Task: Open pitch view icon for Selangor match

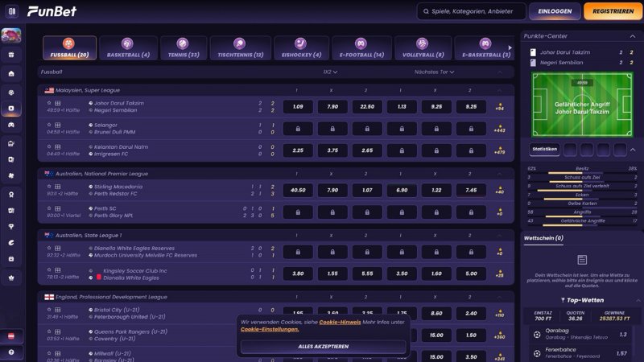Action: (x=58, y=125)
